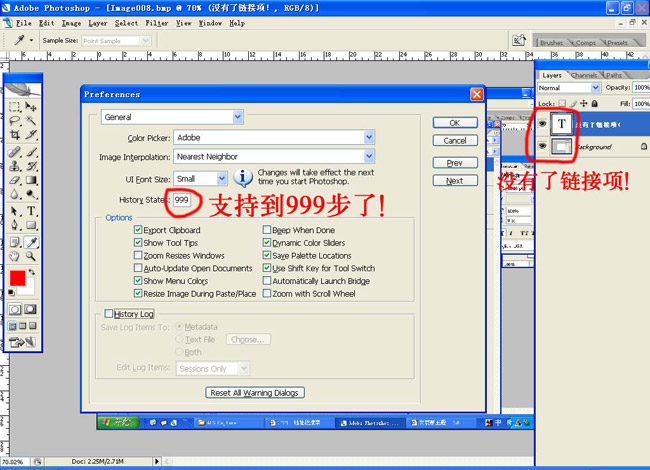Go to Next preferences page
This screenshot has height=470, width=650.
(x=455, y=180)
